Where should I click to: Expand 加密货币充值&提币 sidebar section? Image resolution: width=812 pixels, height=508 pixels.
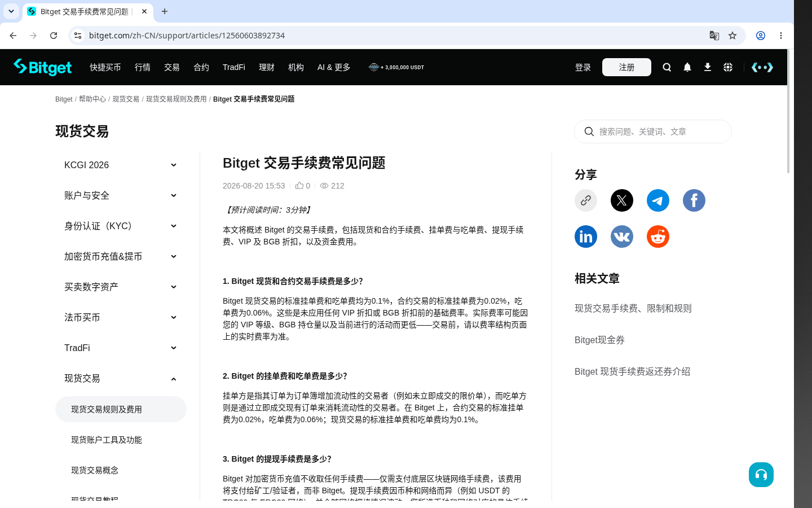point(121,256)
